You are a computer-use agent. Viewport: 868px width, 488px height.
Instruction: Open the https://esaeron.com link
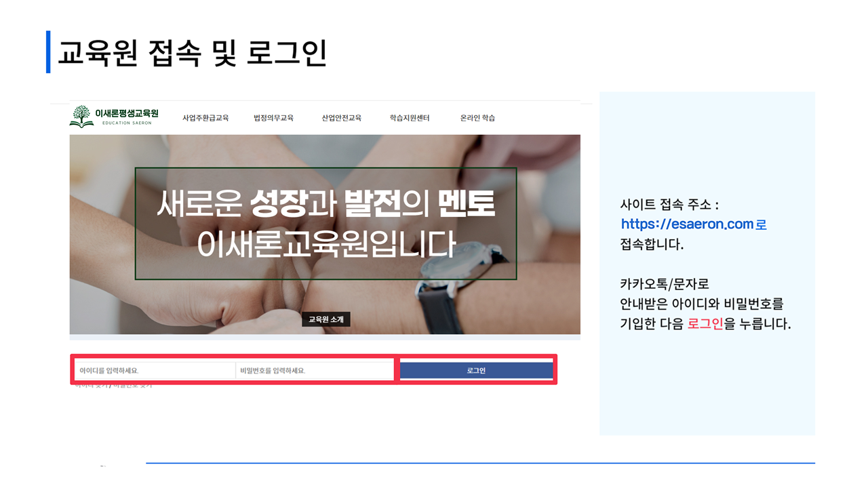pos(687,224)
